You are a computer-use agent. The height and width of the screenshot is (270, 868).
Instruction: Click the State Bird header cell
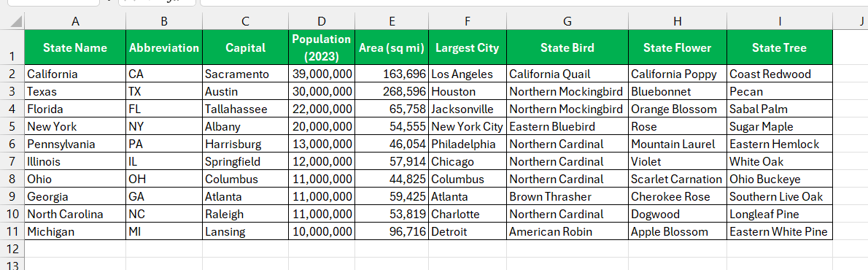point(567,47)
